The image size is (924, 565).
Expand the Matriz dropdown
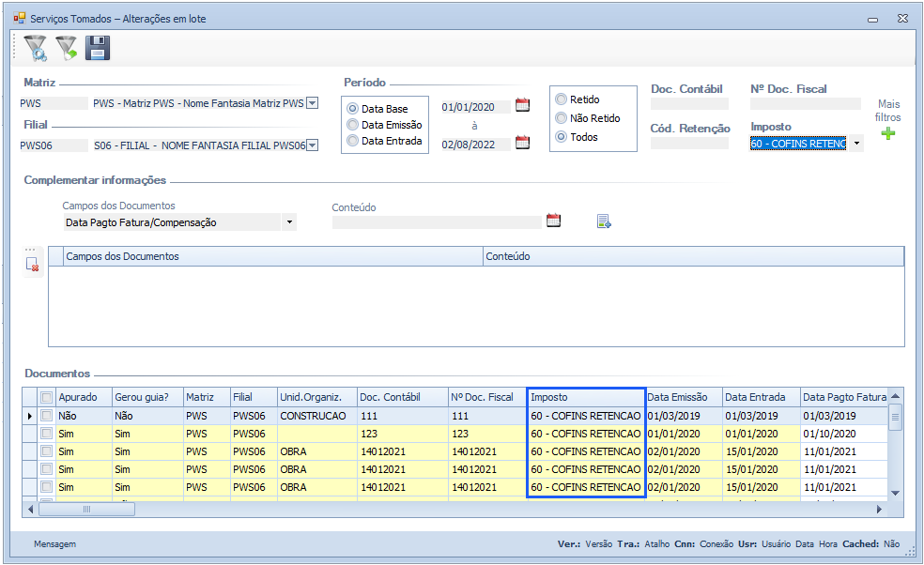click(x=313, y=103)
